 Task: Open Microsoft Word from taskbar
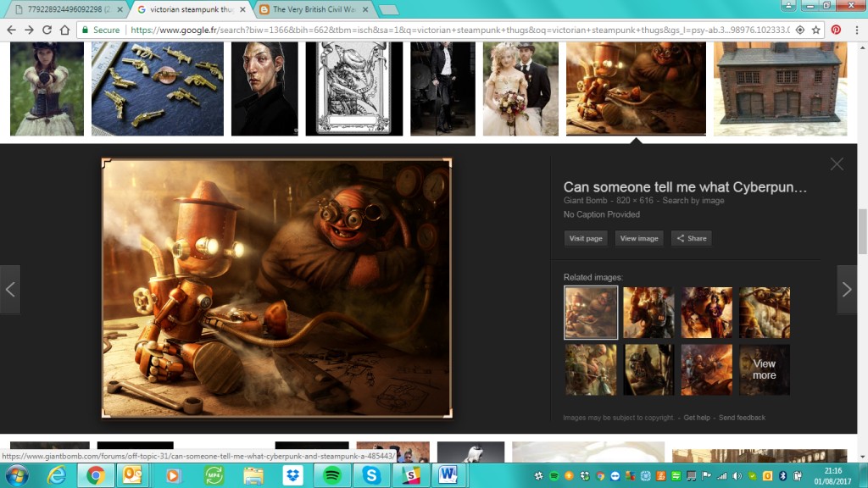449,475
